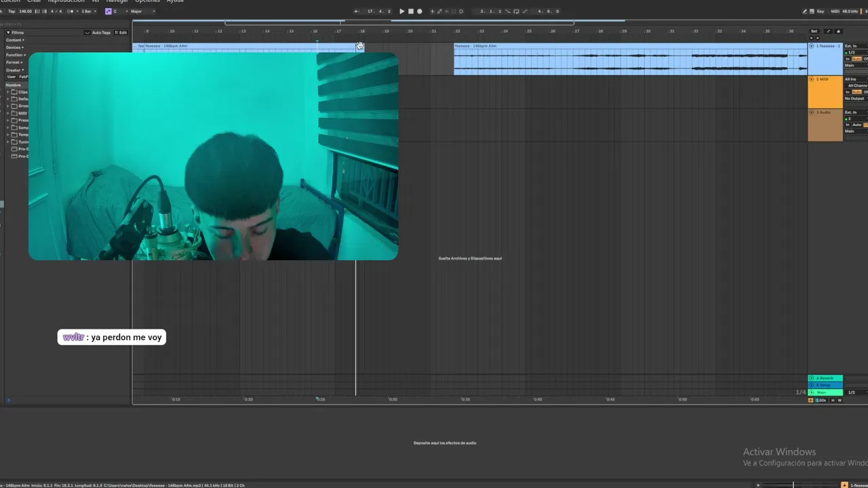
Task: Click the Set locator button
Action: tap(814, 31)
